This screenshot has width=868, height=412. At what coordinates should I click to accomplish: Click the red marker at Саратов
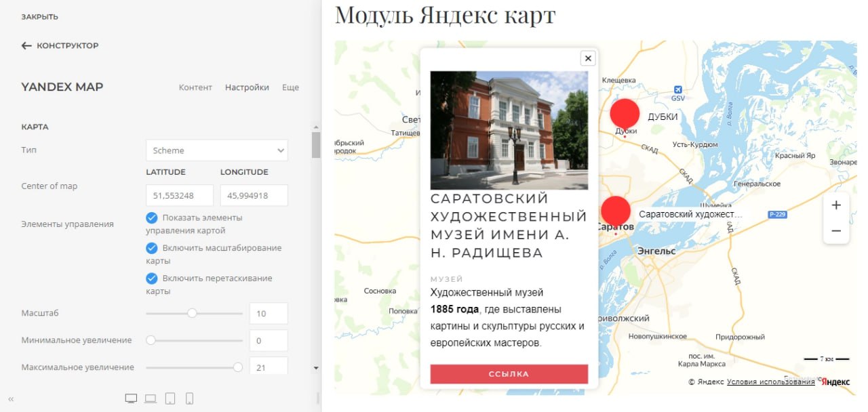[615, 211]
